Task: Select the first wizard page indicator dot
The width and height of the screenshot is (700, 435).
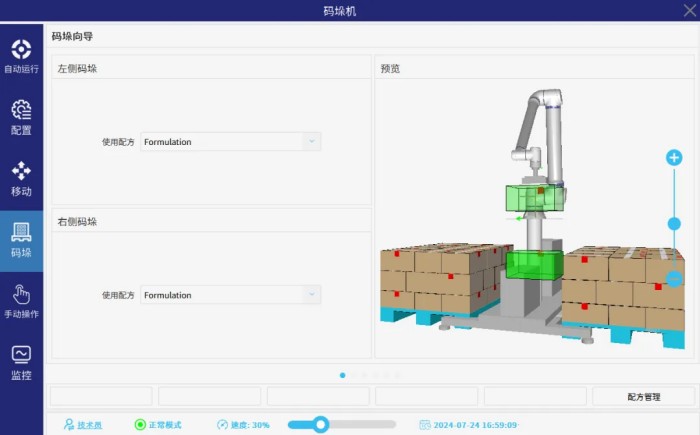Action: click(x=343, y=376)
